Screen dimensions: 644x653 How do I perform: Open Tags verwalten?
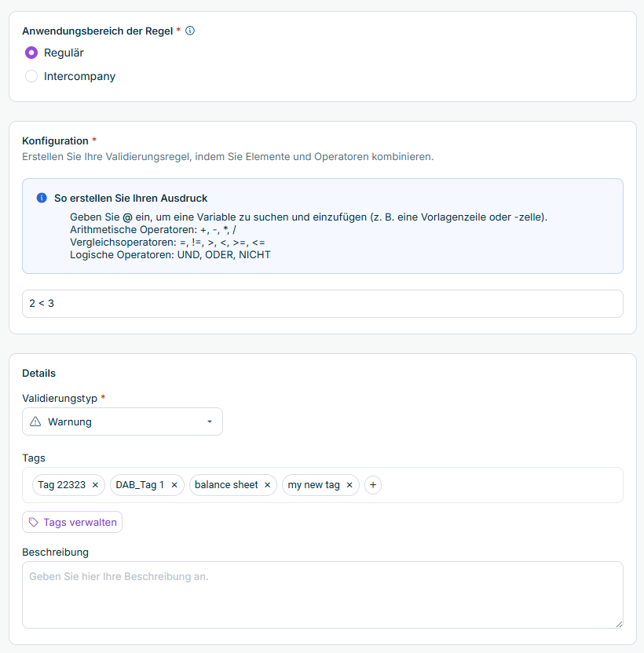(x=72, y=522)
